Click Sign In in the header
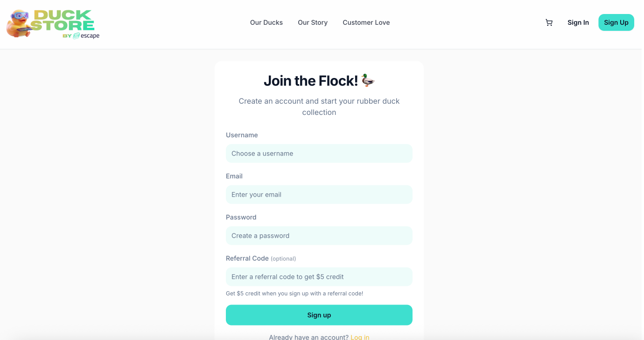This screenshot has width=644, height=340. click(578, 22)
